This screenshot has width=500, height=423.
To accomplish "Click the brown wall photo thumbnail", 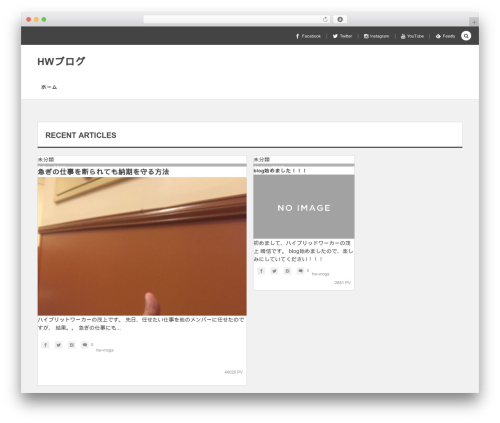I will (142, 246).
